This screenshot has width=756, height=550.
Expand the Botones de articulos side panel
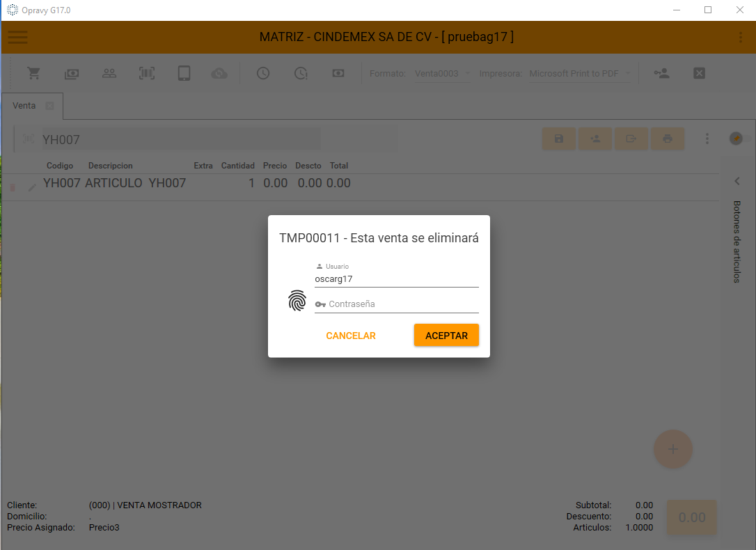pyautogui.click(x=737, y=181)
